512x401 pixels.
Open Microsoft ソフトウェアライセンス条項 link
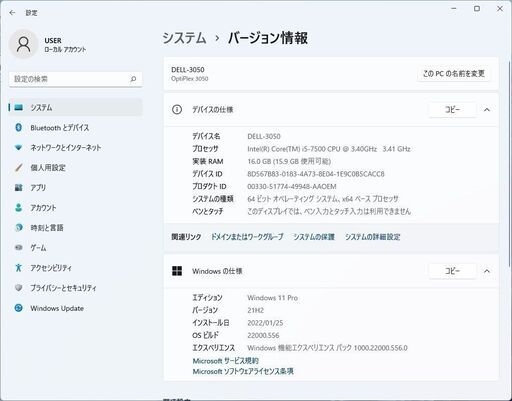pyautogui.click(x=243, y=371)
